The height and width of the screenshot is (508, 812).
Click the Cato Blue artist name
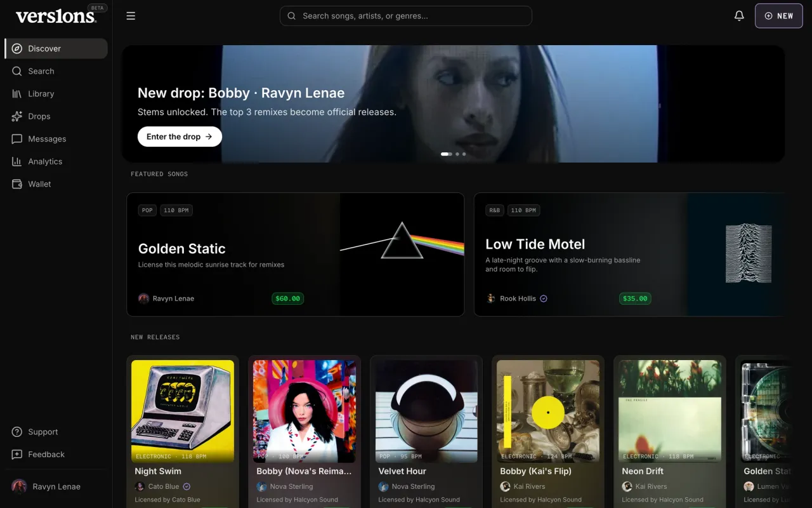click(x=164, y=486)
